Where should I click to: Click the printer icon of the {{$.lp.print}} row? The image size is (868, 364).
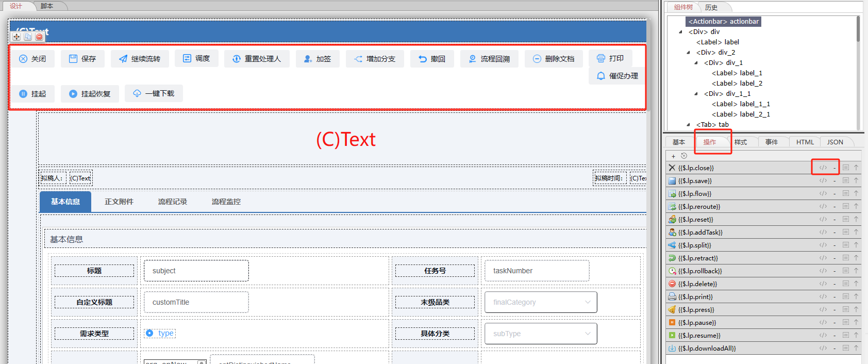672,296
